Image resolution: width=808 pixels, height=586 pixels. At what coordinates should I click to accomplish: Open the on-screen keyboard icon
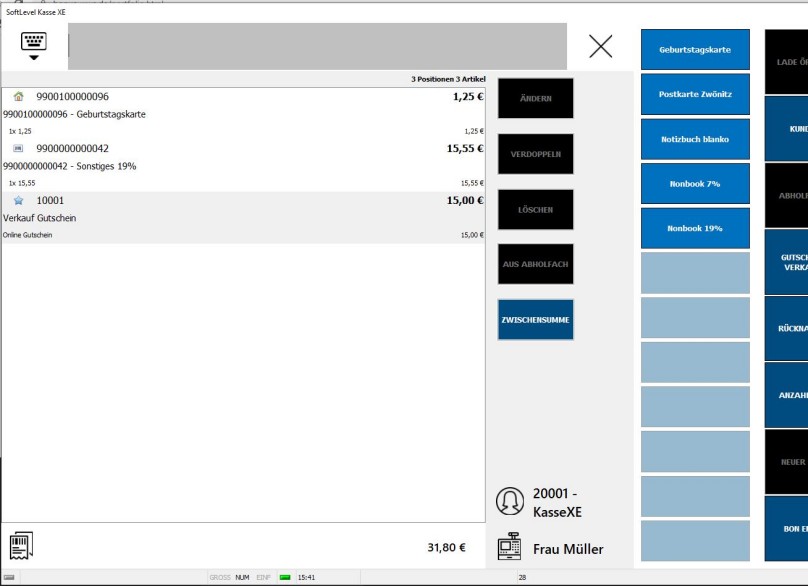click(x=34, y=41)
